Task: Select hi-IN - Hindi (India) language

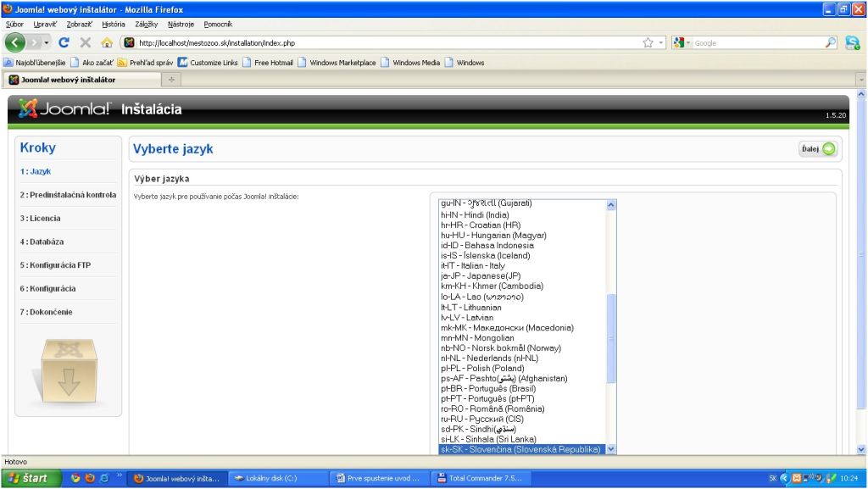Action: click(522, 214)
